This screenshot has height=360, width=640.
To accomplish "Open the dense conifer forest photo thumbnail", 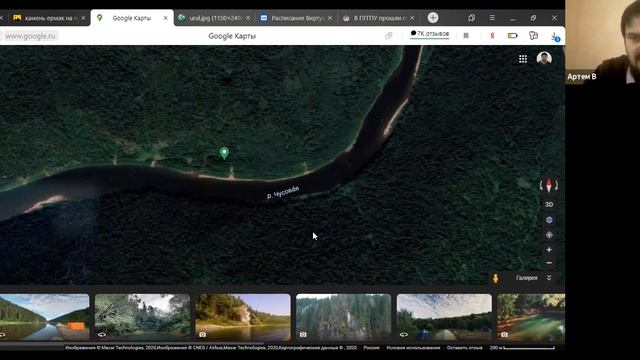I will coord(343,317).
